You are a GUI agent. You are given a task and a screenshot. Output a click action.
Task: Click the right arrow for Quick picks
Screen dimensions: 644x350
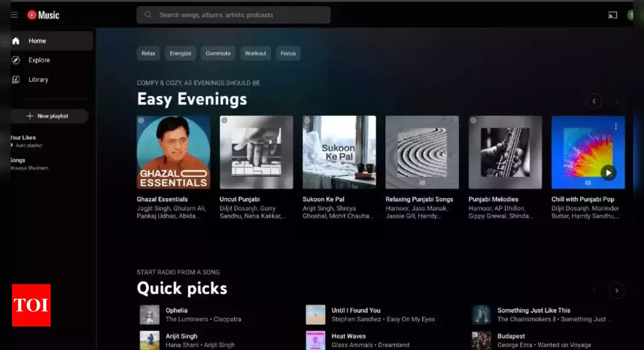[616, 290]
